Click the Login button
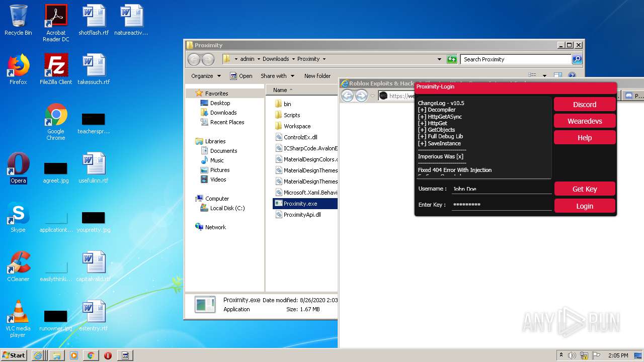Viewport: 644px width, 362px height. (585, 206)
